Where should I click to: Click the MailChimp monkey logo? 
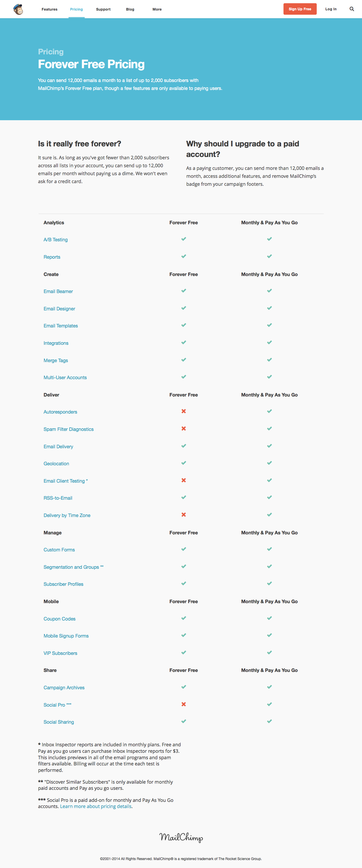point(18,9)
